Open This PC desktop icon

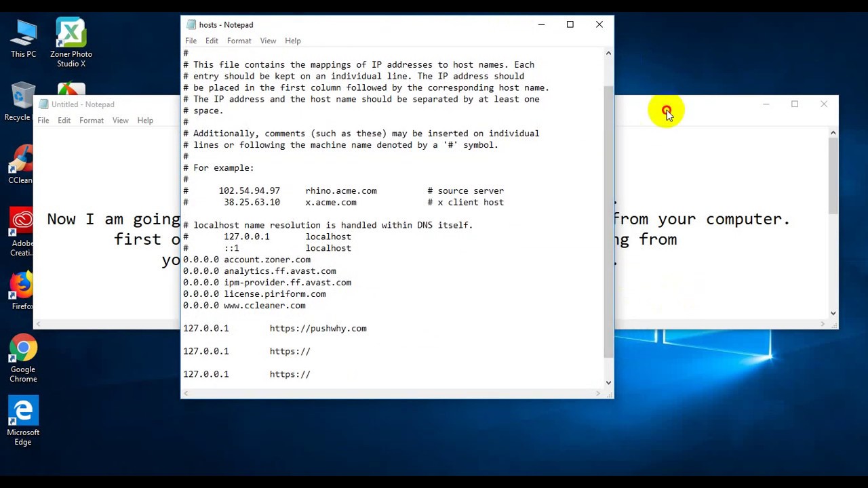[23, 39]
